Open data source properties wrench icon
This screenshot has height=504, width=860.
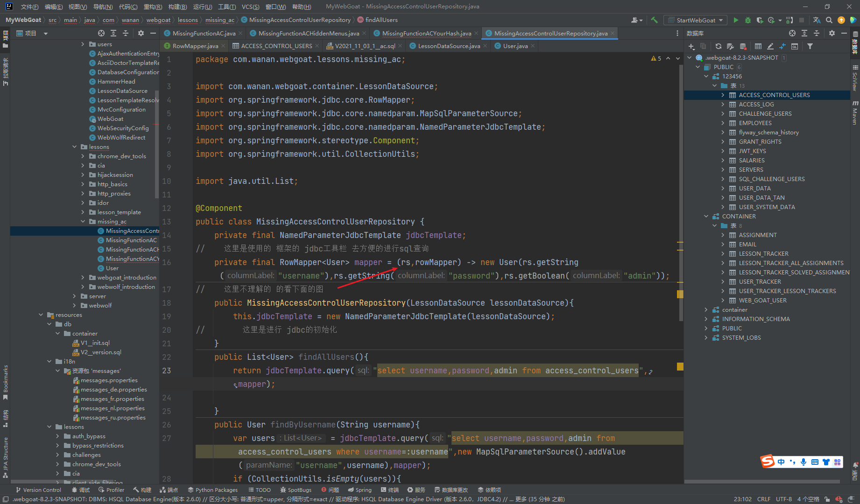(x=731, y=46)
